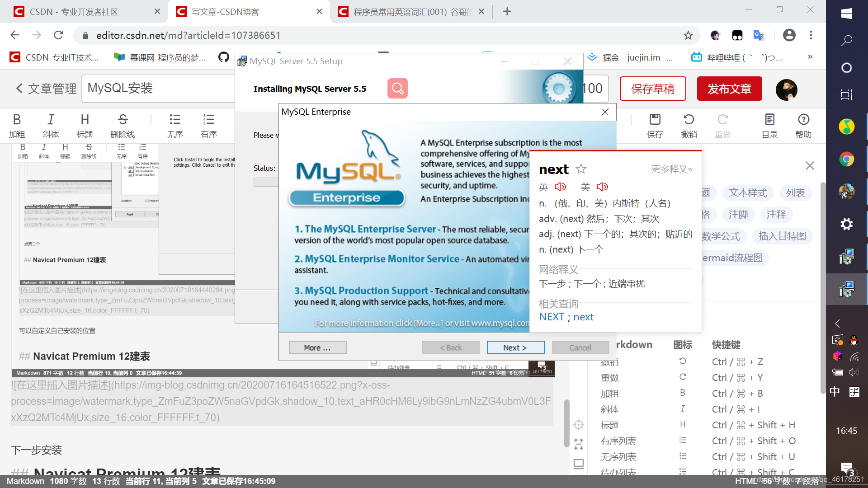Open the Google Translate extension icon
The image size is (868, 488).
point(758,35)
